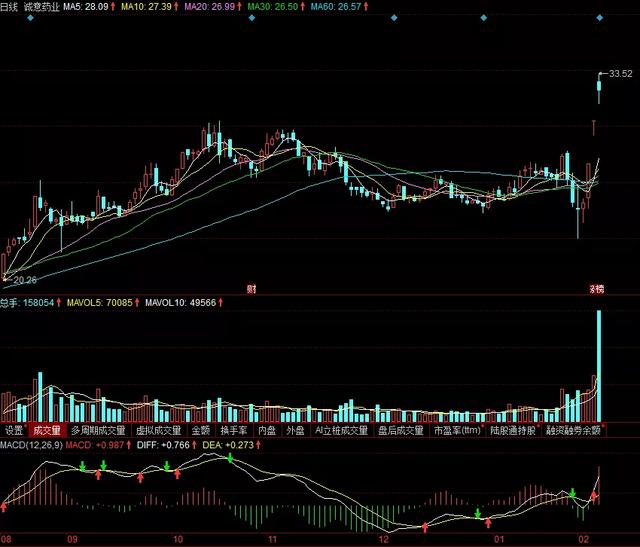Click the MACD: +0.987 value
640x547 pixels.
tap(95, 445)
